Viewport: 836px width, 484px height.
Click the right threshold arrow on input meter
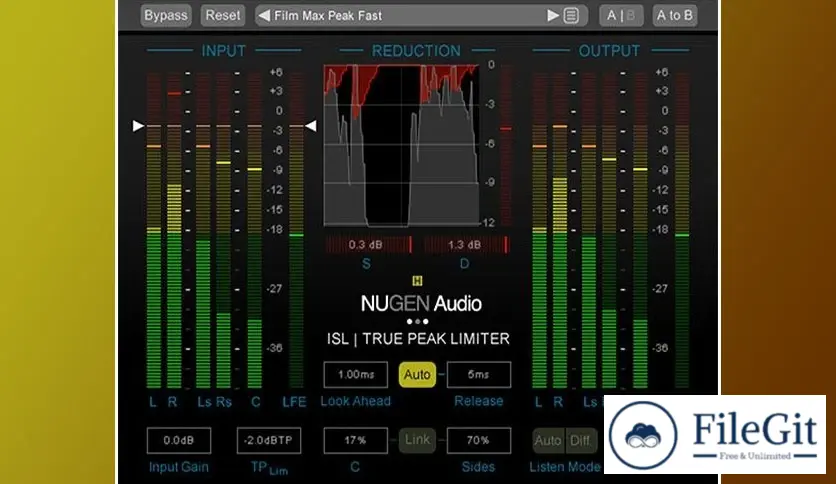(310, 126)
